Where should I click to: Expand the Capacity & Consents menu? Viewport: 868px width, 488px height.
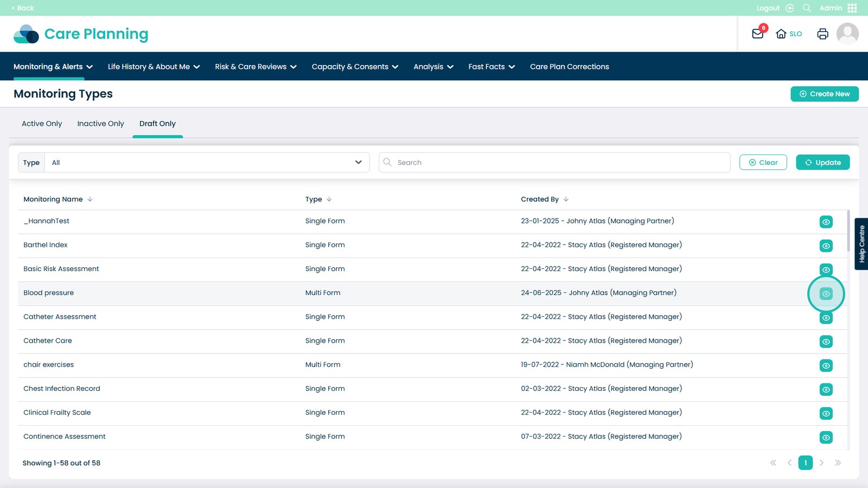click(355, 67)
